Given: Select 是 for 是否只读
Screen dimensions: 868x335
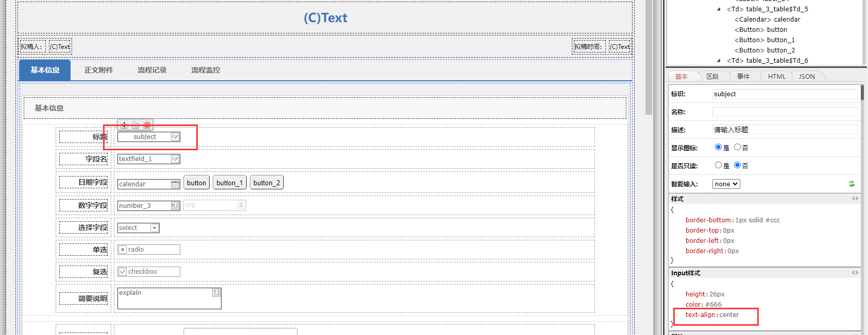Looking at the screenshot, I should tap(718, 165).
